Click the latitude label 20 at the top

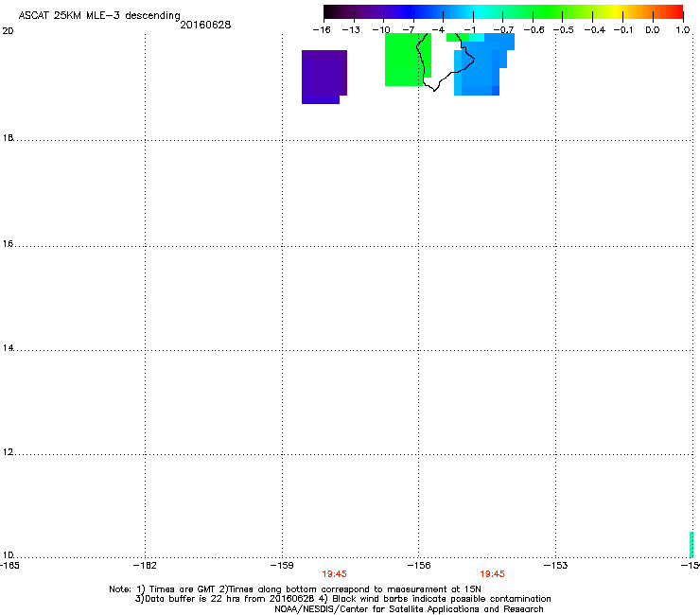[x=8, y=31]
